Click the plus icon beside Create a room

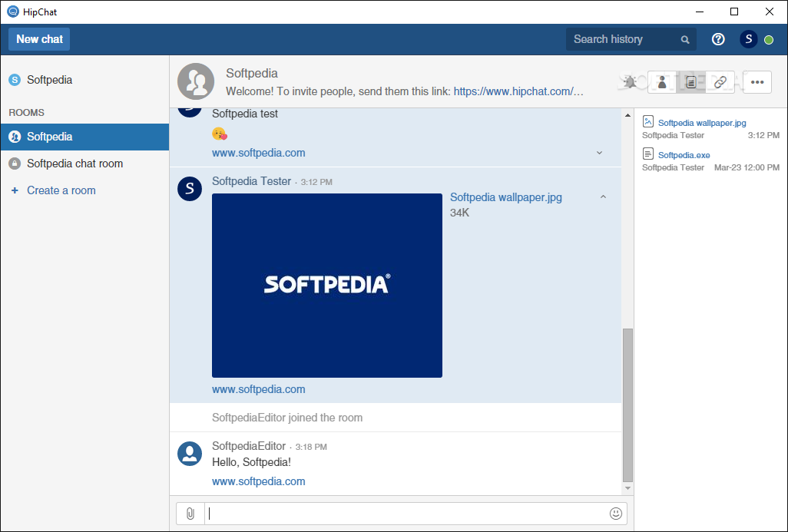point(15,190)
